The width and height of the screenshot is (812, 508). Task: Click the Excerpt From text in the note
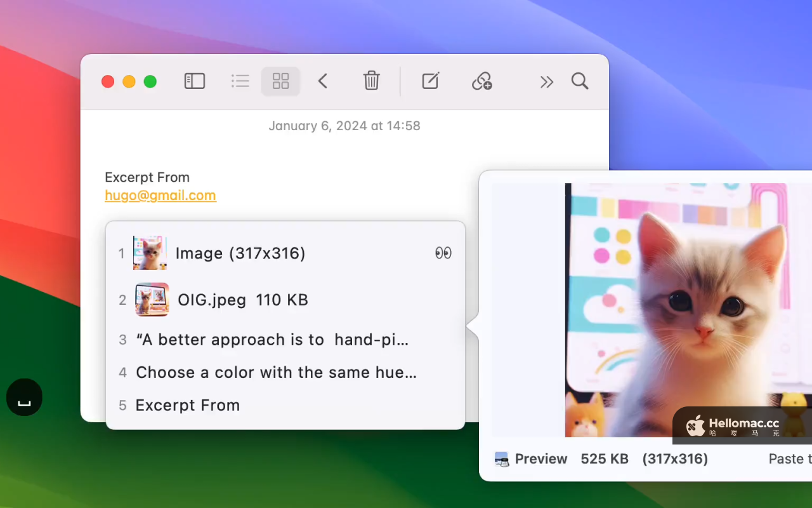click(x=147, y=177)
